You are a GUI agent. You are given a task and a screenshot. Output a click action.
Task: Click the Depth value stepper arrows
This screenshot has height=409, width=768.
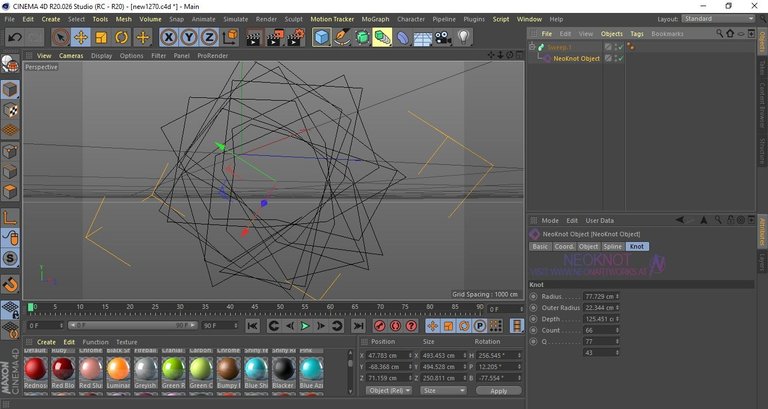(618, 319)
